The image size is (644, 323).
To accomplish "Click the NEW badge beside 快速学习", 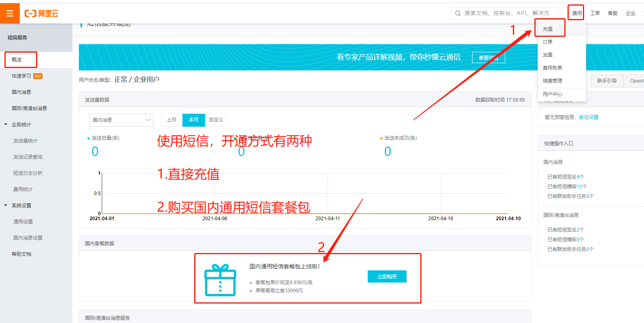I will tap(38, 76).
